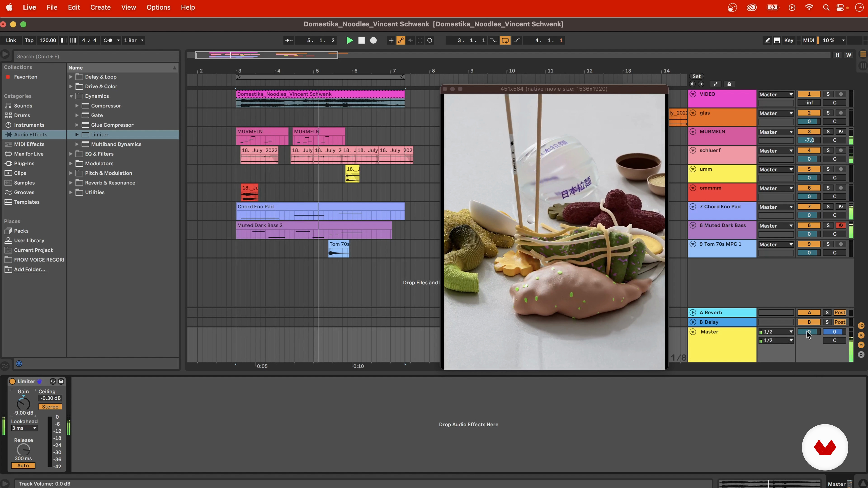Expand the Drive & Color folder

[71, 87]
